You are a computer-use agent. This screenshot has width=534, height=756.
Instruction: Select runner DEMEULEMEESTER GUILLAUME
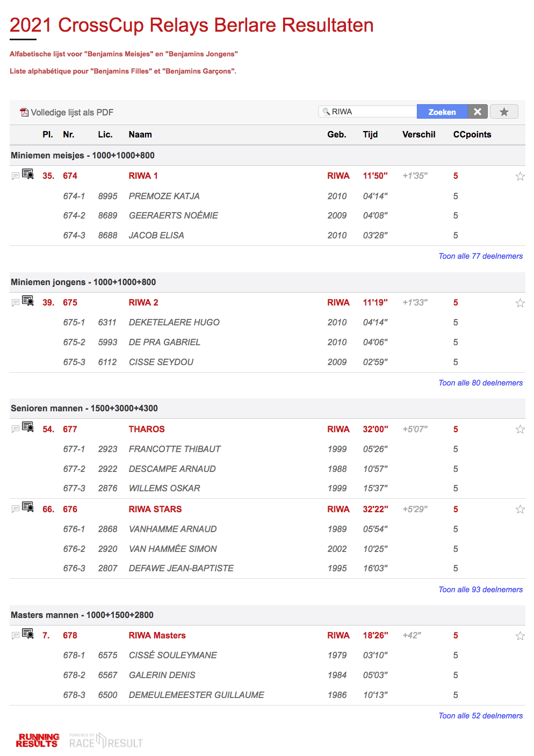click(x=197, y=695)
